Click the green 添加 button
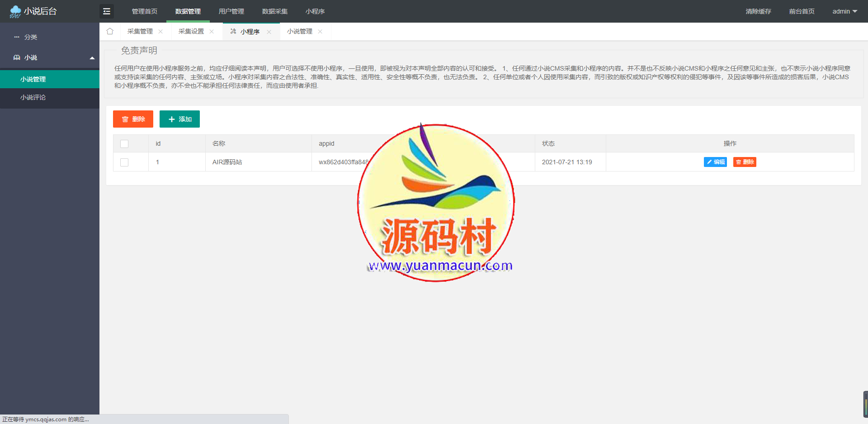 (x=179, y=119)
